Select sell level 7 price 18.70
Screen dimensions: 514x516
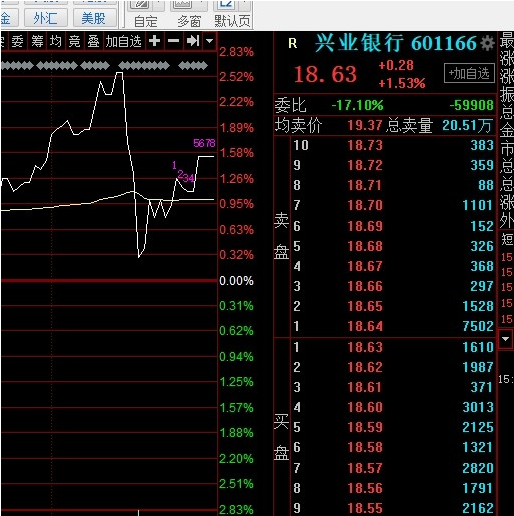[x=365, y=205]
